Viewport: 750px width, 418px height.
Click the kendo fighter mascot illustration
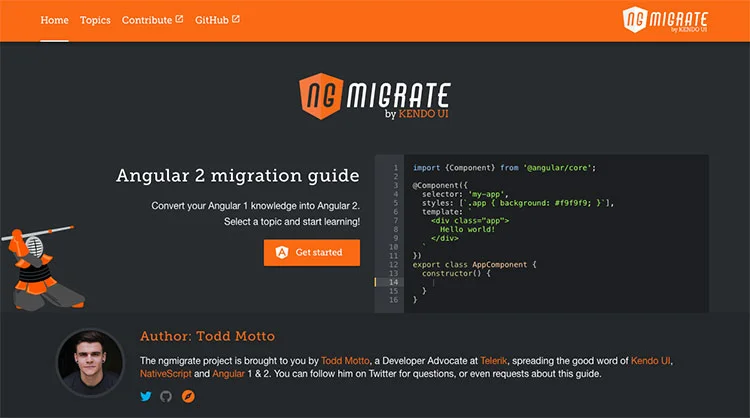(42, 268)
